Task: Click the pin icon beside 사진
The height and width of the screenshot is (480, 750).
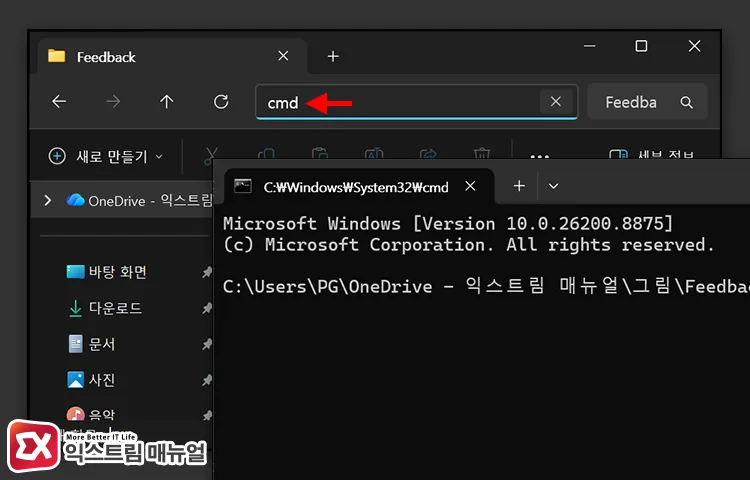Action: tap(207, 380)
